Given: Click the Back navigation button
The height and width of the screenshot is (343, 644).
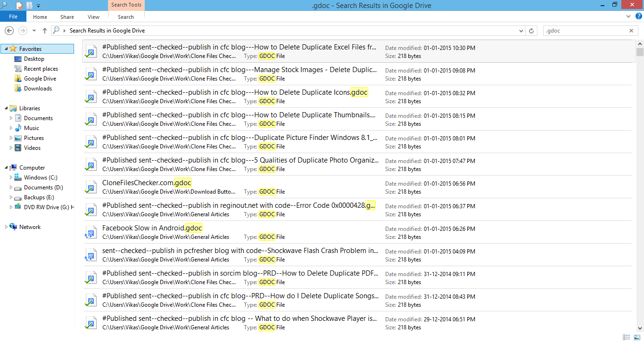Looking at the screenshot, I should (9, 30).
